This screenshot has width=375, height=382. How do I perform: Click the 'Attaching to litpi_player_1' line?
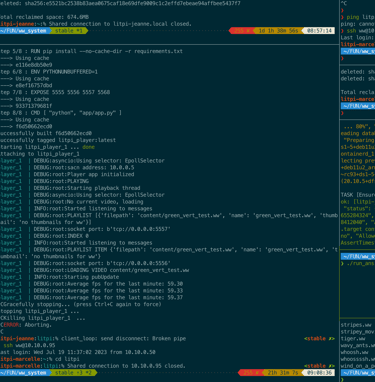tap(40, 154)
